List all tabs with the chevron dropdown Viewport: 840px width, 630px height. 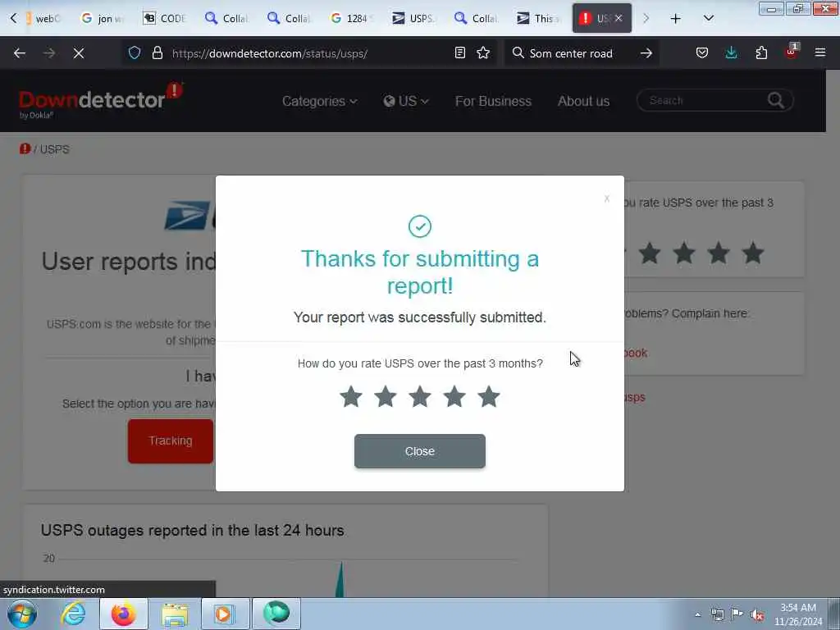tap(708, 19)
